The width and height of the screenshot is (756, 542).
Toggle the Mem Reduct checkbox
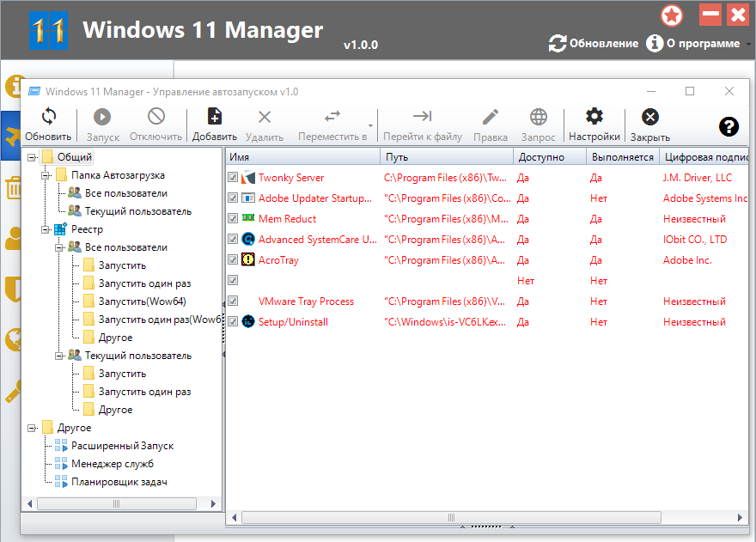point(233,219)
